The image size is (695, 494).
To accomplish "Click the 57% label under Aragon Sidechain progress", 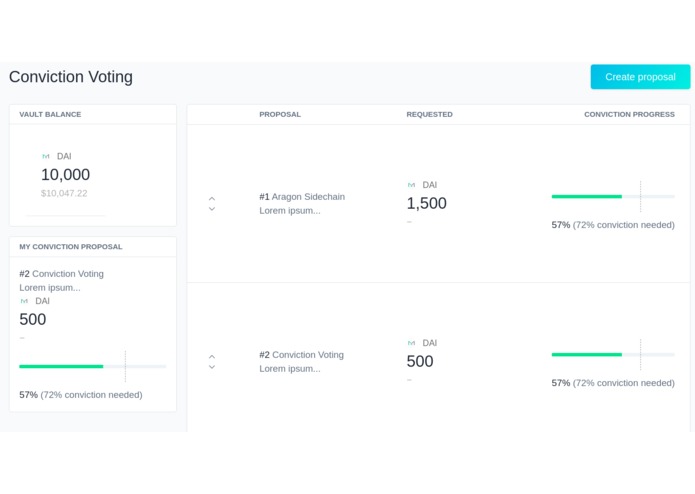I will [x=561, y=225].
